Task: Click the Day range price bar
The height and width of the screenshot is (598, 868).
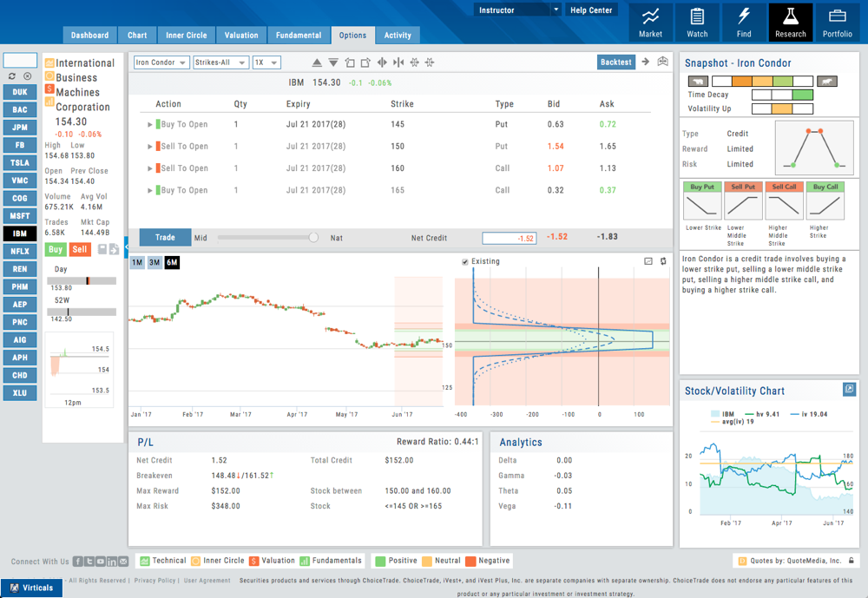Action: 83,280
